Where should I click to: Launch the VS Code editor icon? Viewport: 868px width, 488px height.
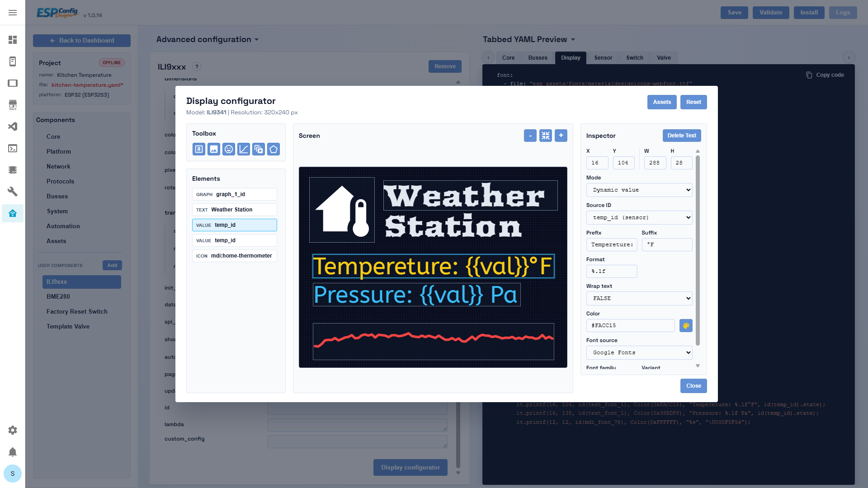point(13,127)
